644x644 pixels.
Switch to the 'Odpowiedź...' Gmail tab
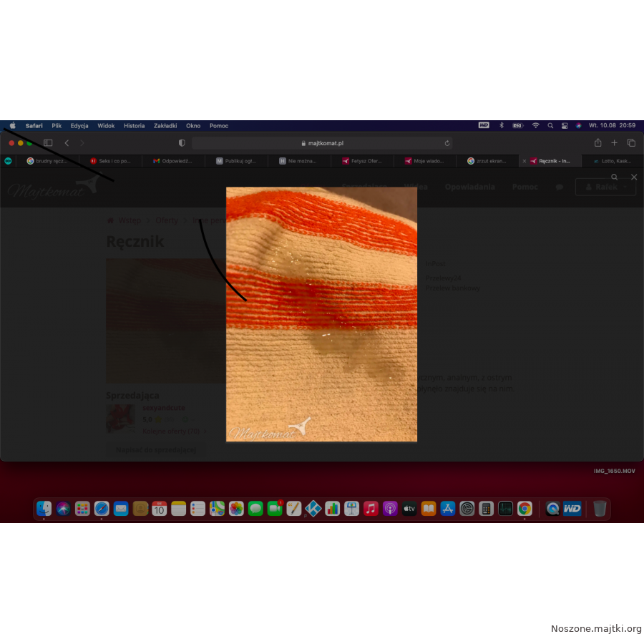[x=173, y=161]
